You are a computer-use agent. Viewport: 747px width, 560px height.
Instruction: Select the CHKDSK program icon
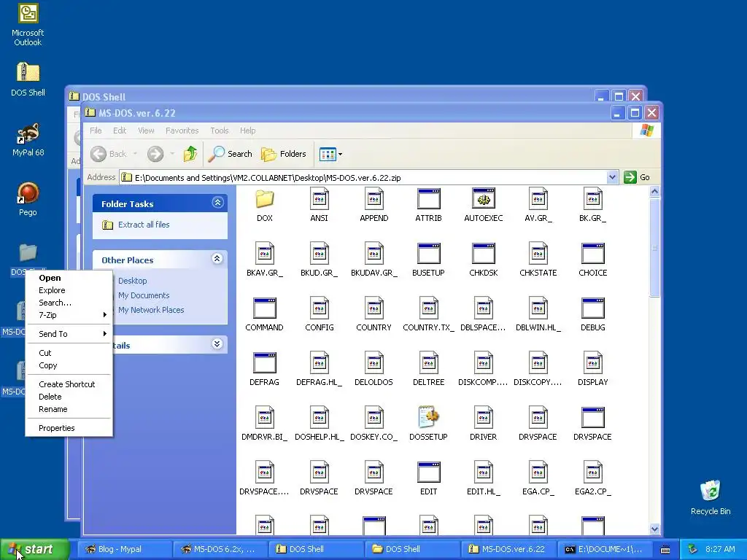[484, 253]
